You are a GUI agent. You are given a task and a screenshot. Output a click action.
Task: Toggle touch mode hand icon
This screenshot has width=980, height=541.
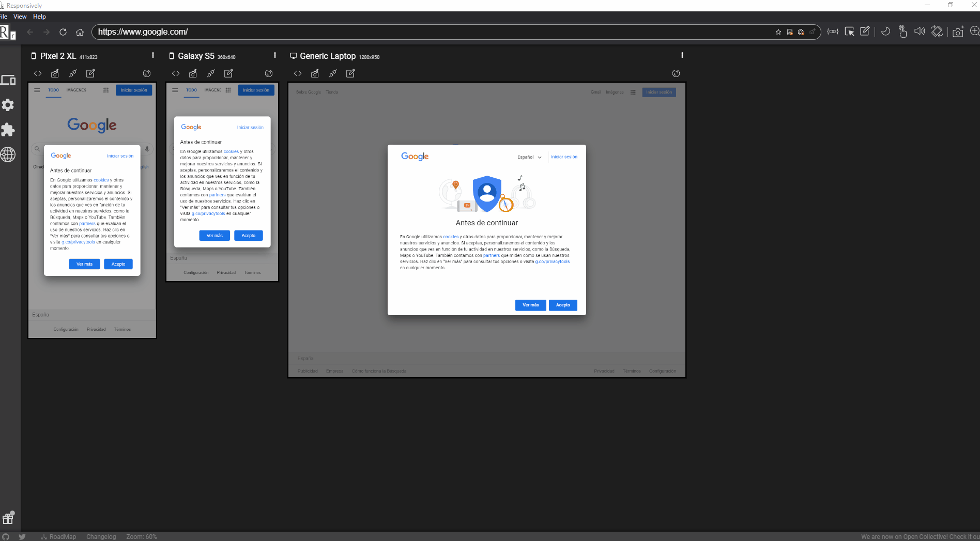click(902, 32)
